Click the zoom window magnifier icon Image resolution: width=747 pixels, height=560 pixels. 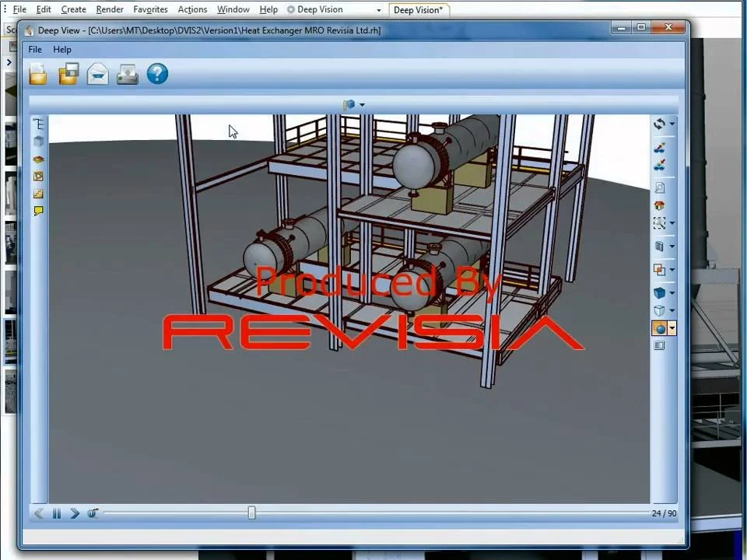point(659,223)
